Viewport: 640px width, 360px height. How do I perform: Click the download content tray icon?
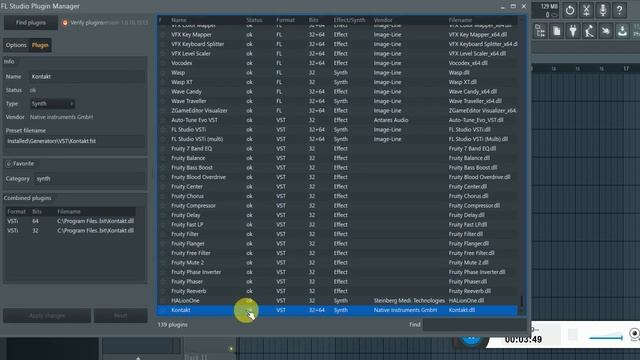point(622,31)
